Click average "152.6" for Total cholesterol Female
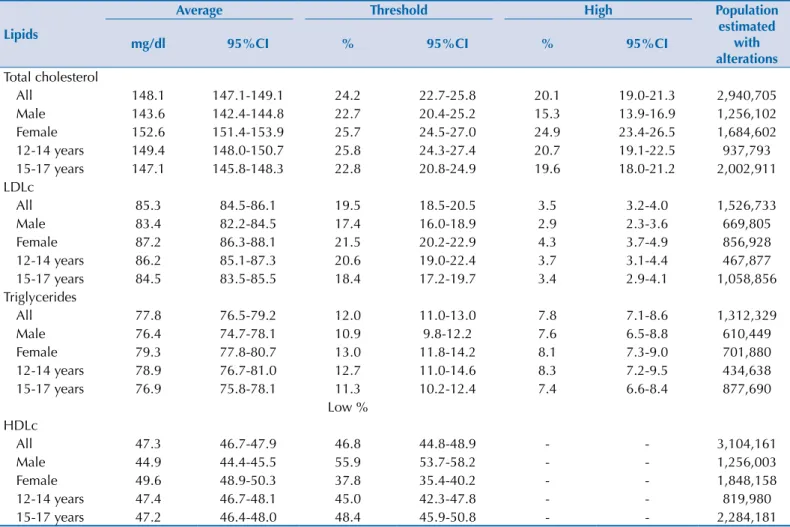Image resolution: width=790 pixels, height=527 pixels. (148, 132)
